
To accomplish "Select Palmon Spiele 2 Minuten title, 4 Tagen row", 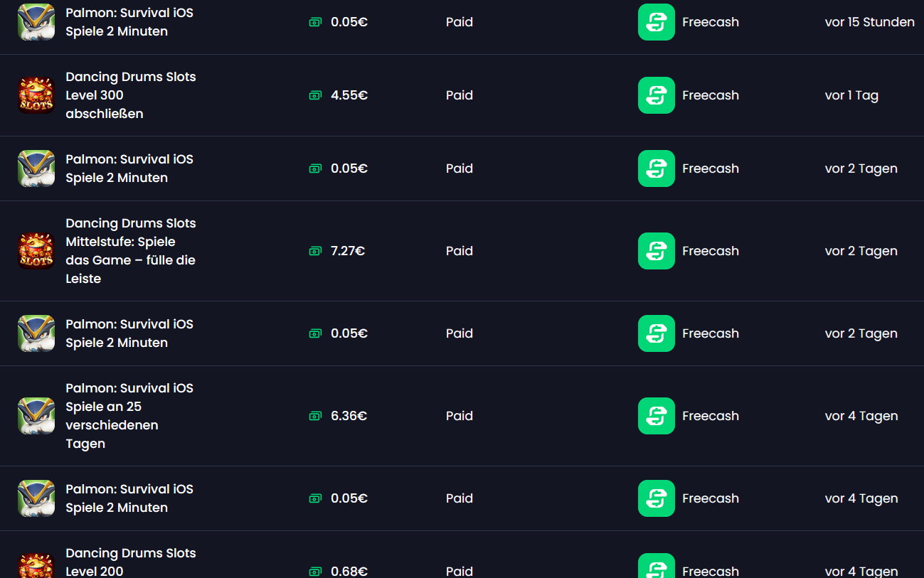I will click(x=129, y=498).
